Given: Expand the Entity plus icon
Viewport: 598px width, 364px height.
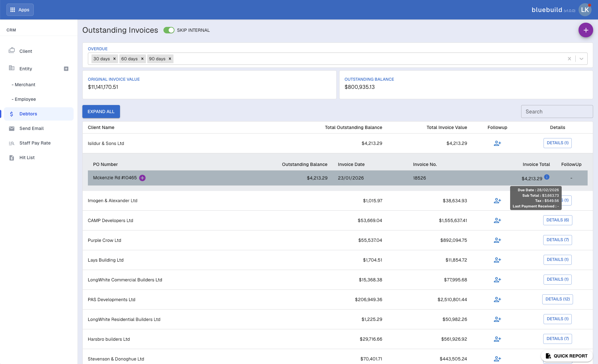Looking at the screenshot, I should [x=66, y=69].
